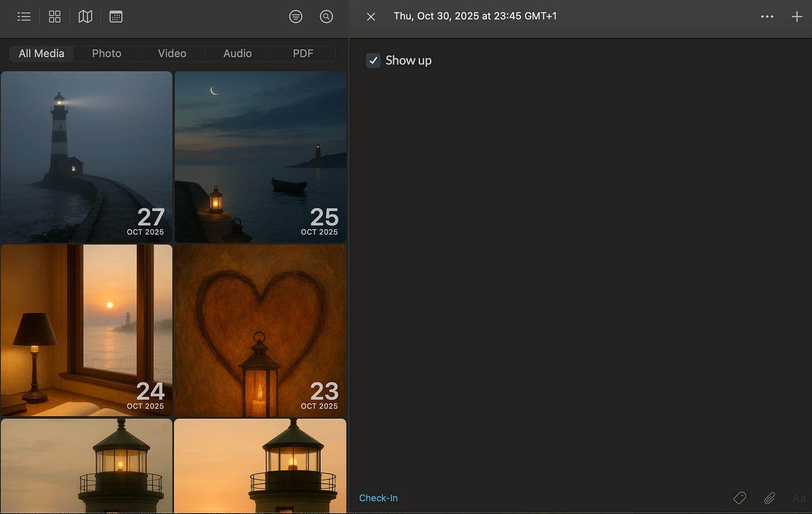Switch to the Photo tab
Viewport: 812px width, 514px height.
tap(107, 54)
